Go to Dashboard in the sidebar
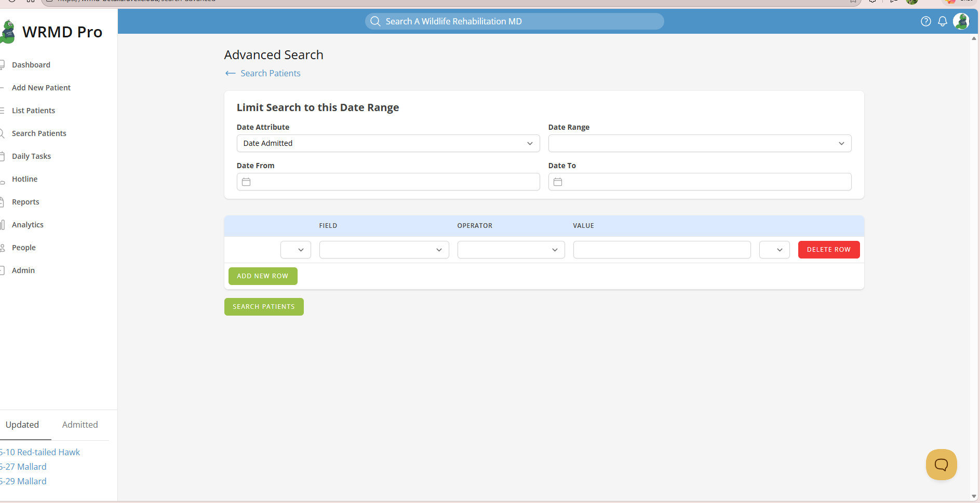980x503 pixels. coord(31,65)
